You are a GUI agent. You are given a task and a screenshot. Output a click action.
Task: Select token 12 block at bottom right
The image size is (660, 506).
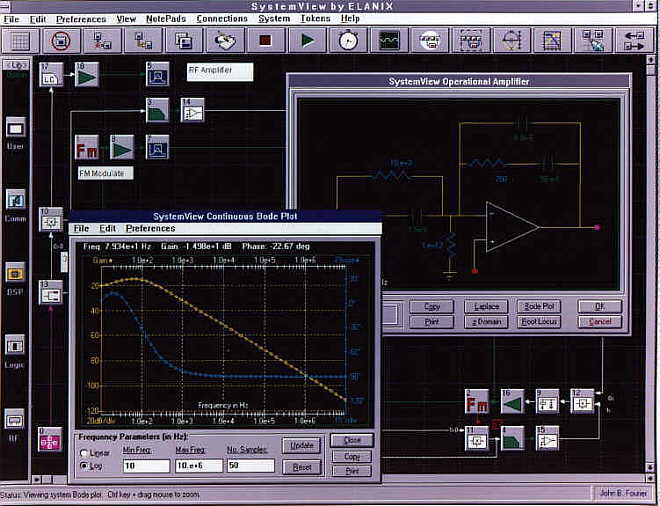tap(582, 401)
